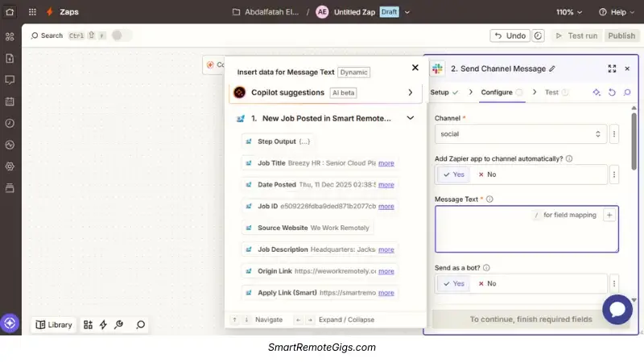This screenshot has width=644, height=362.
Task: Open the sidebar history clock icon
Action: pyautogui.click(x=10, y=123)
